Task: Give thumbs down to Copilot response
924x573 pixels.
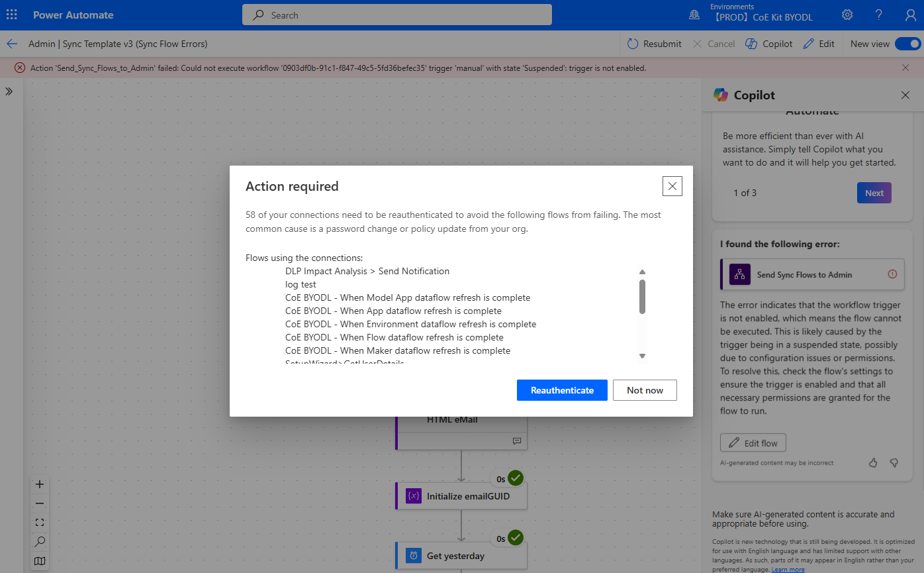Action: pos(894,462)
